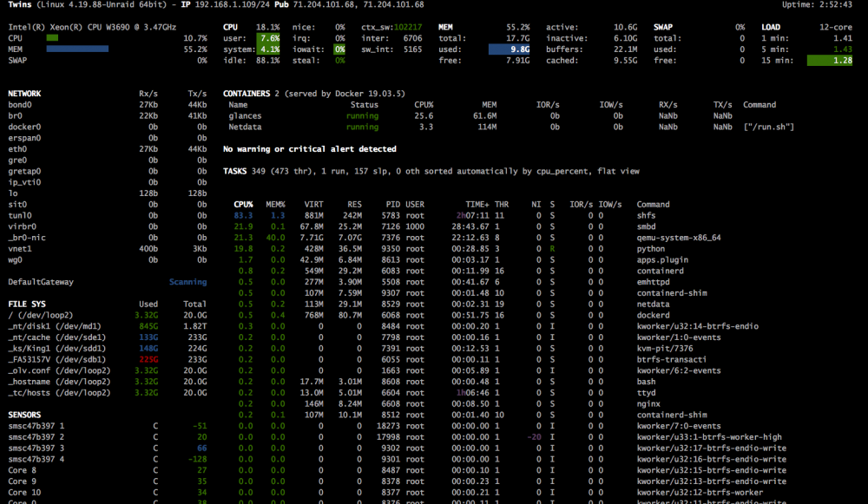The image size is (868, 504).
Task: Select the _ks/King1 (/dev/sdd1) filesystem
Action: pos(56,348)
